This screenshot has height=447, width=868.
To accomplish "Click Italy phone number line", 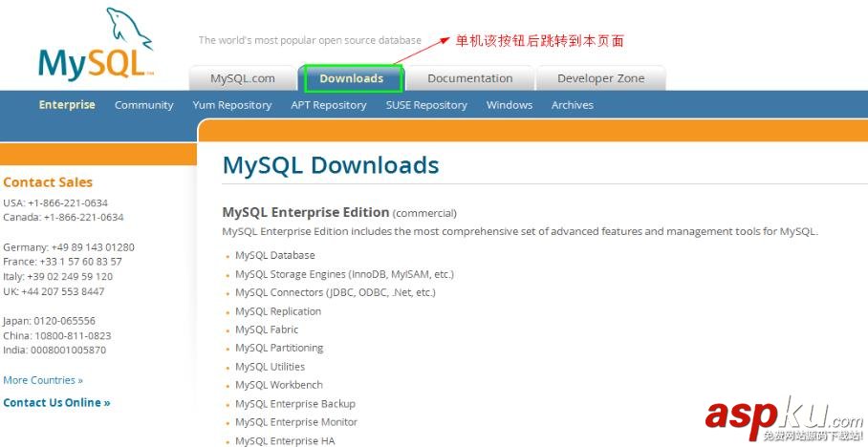I will 57,276.
